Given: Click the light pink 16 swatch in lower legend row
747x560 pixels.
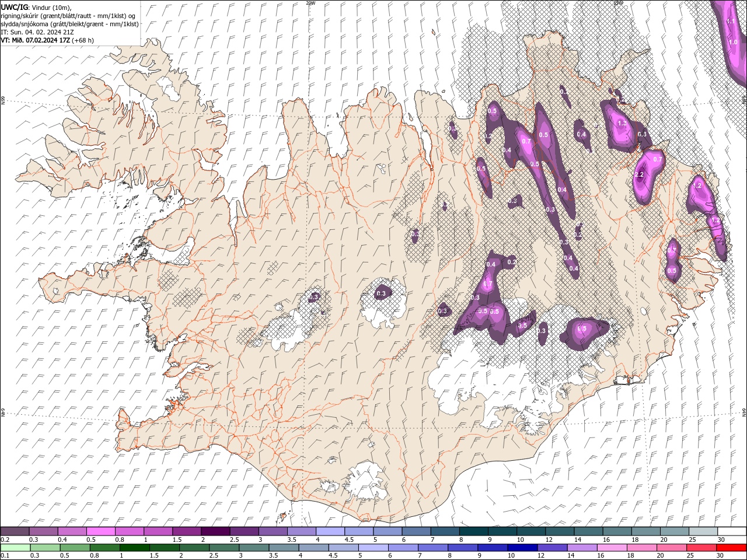Looking at the screenshot, I should click(x=611, y=548).
